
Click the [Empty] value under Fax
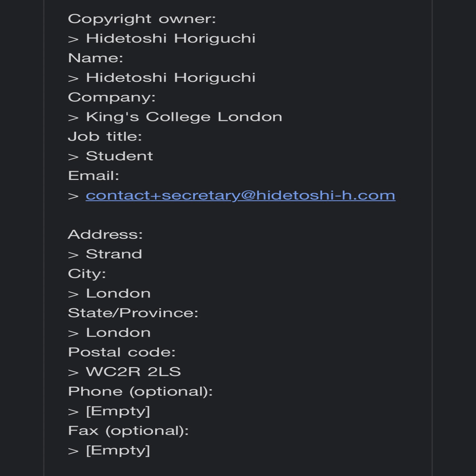(x=118, y=451)
